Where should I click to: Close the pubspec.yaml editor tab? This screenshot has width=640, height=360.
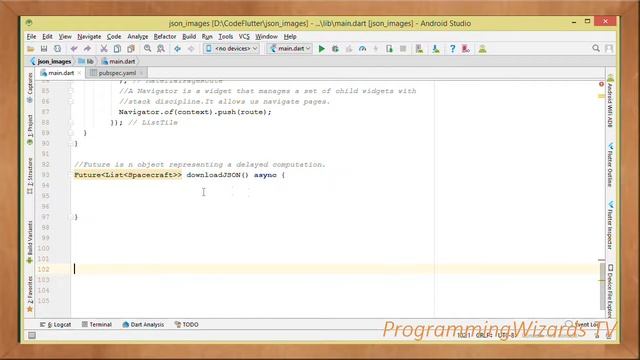pos(141,73)
